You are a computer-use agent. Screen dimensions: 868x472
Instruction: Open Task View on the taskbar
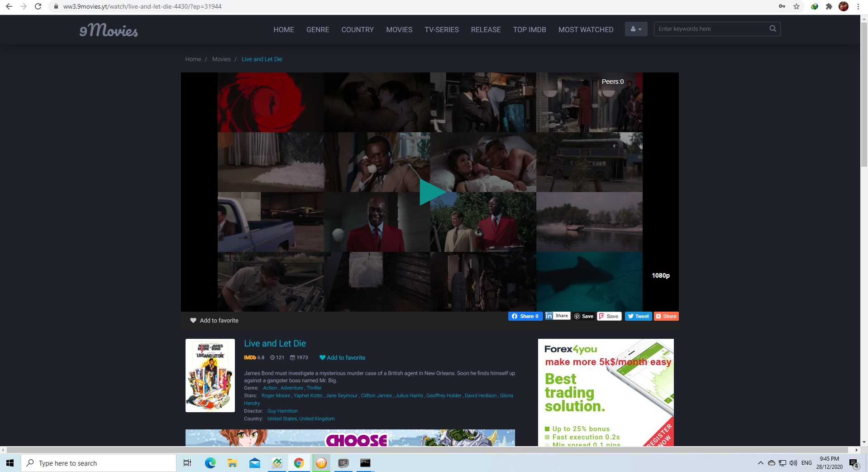coord(187,463)
